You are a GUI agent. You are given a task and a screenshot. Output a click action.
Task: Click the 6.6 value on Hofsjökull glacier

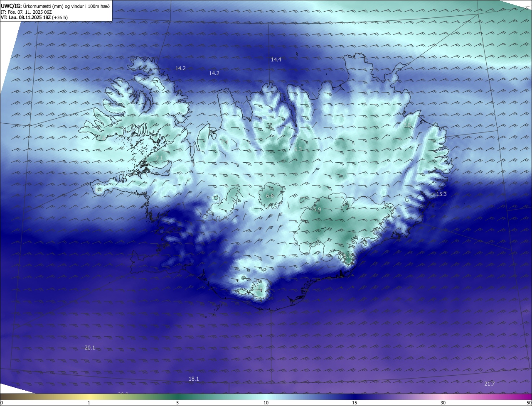[270, 196]
